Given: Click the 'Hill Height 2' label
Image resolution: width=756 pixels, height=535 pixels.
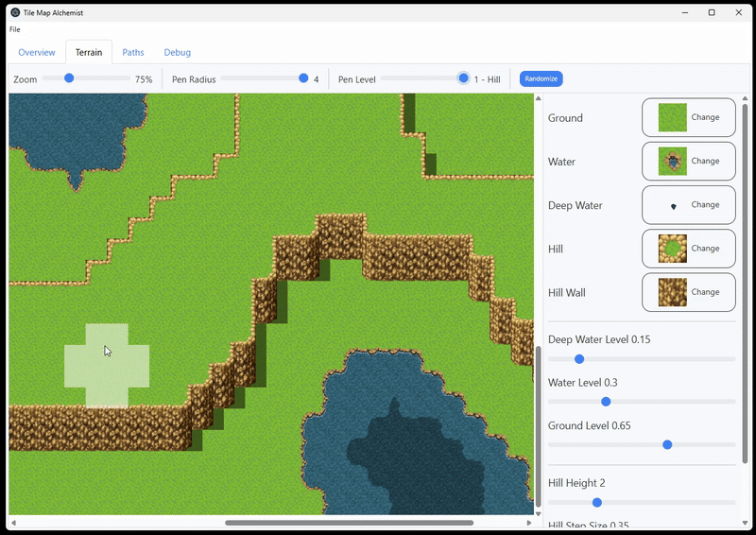Looking at the screenshot, I should (x=576, y=483).
